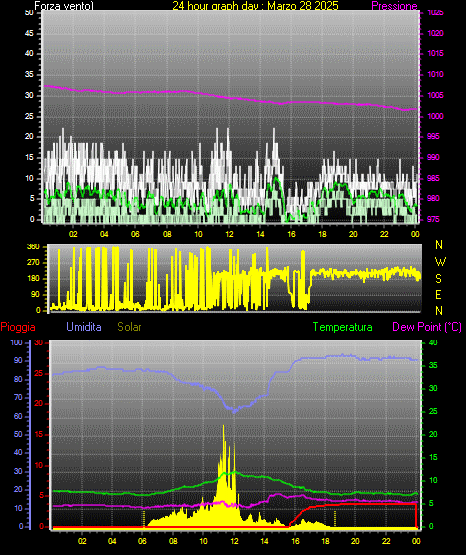Click the magenta 'Dew Point (°C)' legend label
The height and width of the screenshot is (555, 466).
click(x=427, y=327)
